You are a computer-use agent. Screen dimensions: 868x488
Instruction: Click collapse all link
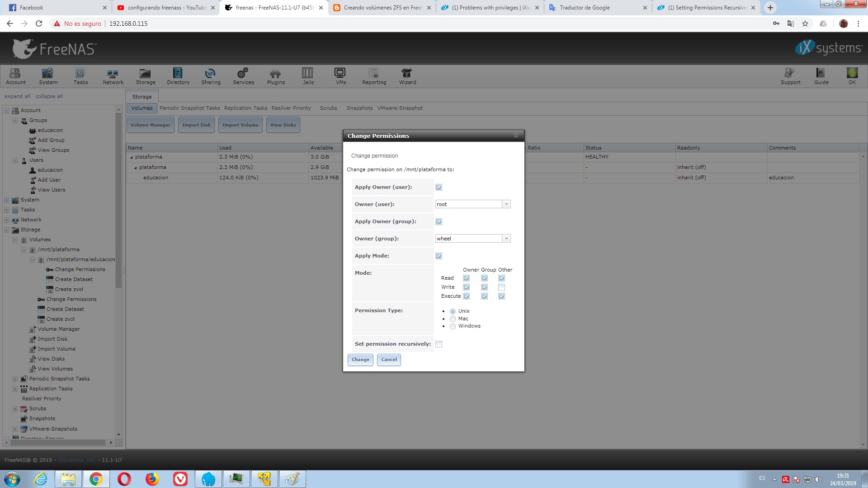pos(49,96)
